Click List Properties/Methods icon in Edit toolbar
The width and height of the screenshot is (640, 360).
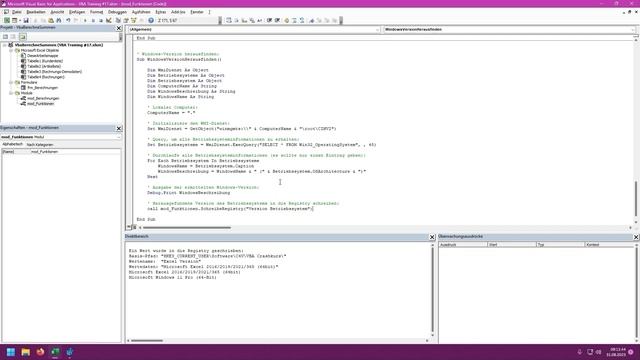point(229,20)
